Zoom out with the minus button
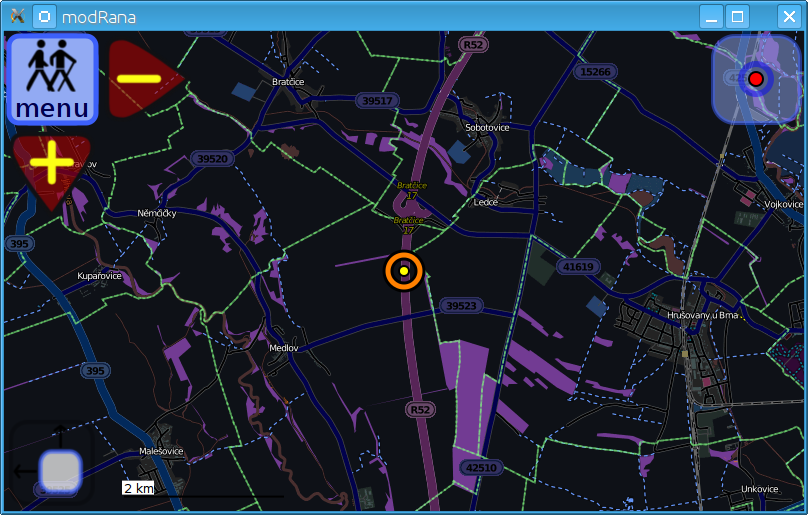The width and height of the screenshot is (808, 515). click(x=141, y=79)
